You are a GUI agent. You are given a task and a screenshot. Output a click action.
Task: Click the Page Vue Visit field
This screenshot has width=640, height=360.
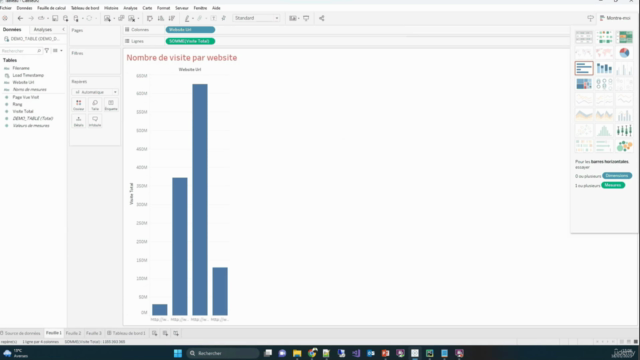tap(26, 97)
